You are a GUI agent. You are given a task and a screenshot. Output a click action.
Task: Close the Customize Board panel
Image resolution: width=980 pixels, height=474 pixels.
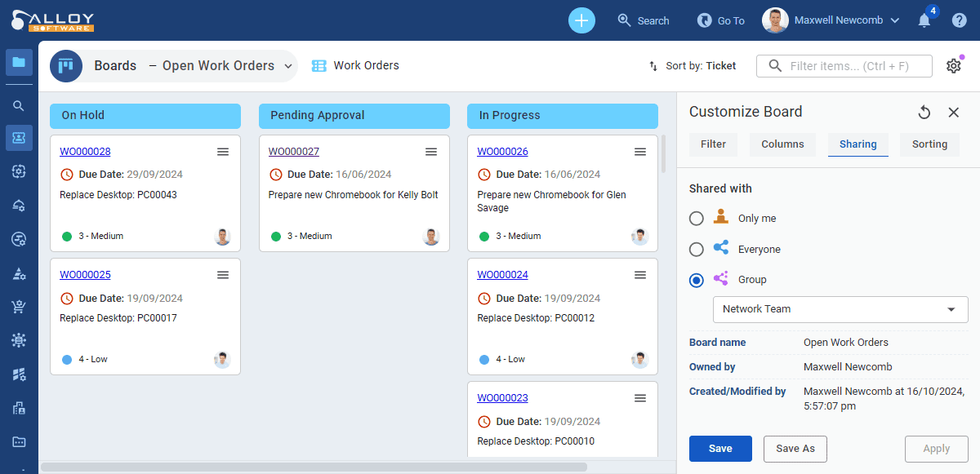pyautogui.click(x=954, y=113)
